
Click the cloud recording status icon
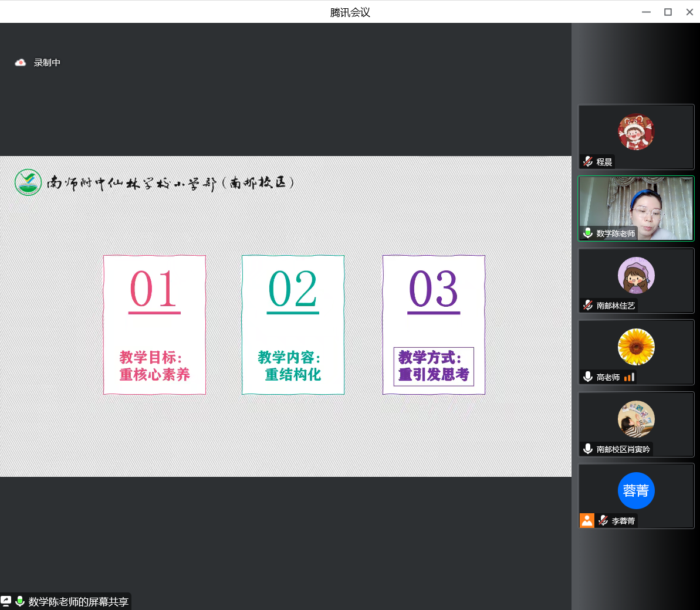coord(20,63)
